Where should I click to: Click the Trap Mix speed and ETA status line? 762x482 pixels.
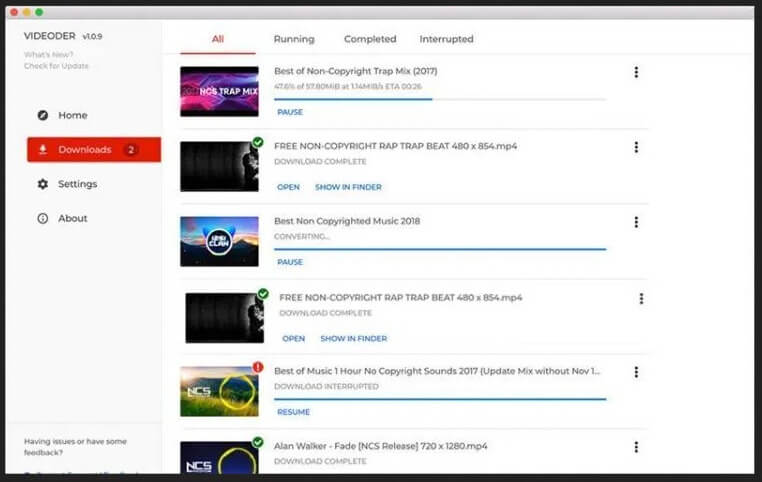(348, 86)
